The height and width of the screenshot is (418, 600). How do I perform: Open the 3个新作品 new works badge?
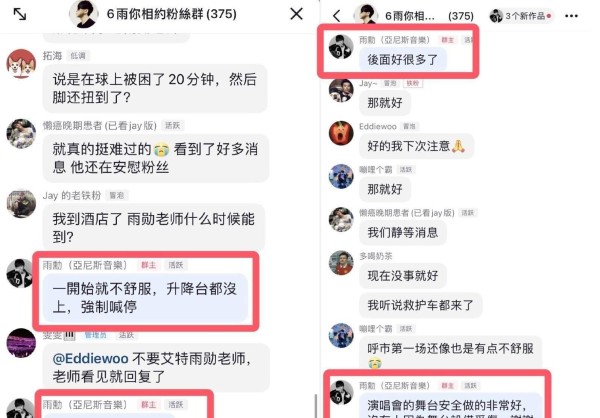(521, 16)
